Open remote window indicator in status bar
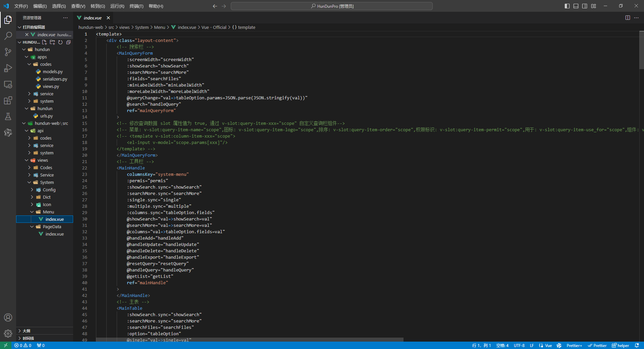Screen dimensions: 644x349 (x=6, y=345)
